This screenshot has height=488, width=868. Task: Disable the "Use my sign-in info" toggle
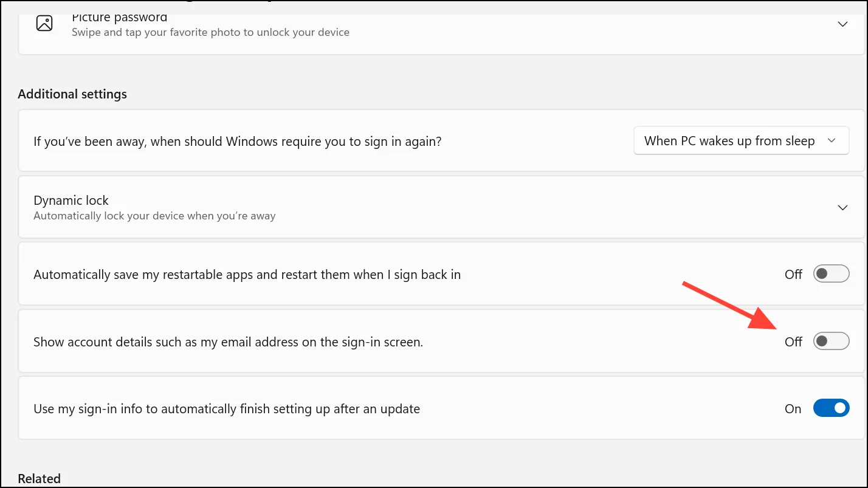(831, 408)
